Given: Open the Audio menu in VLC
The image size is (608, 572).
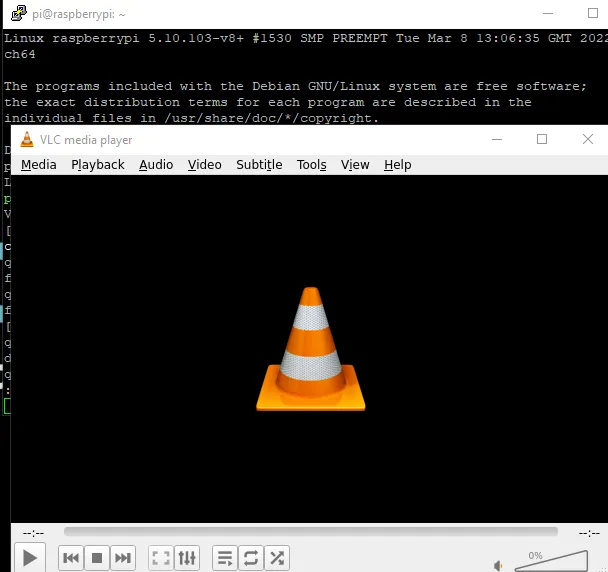Looking at the screenshot, I should point(156,165).
